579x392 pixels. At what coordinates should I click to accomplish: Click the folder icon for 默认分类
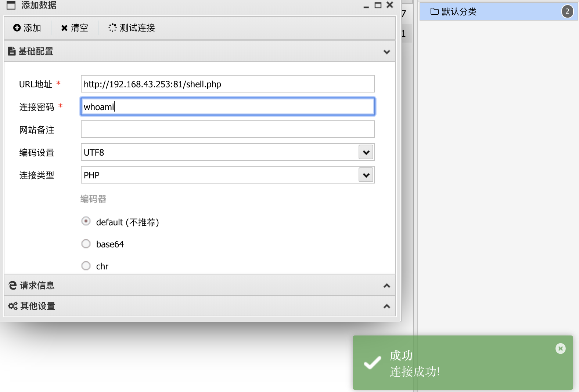pos(434,11)
